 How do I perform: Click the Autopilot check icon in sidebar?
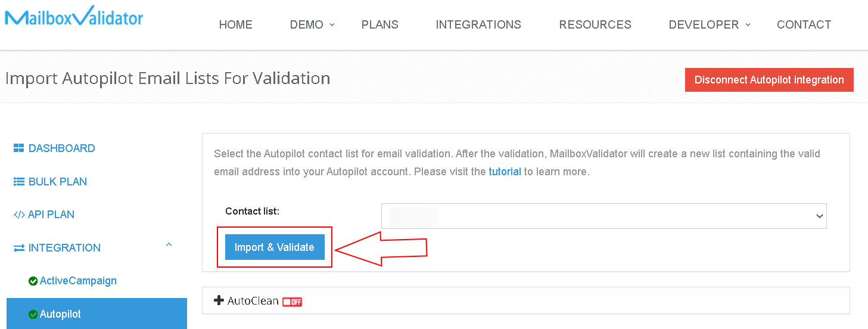[33, 315]
